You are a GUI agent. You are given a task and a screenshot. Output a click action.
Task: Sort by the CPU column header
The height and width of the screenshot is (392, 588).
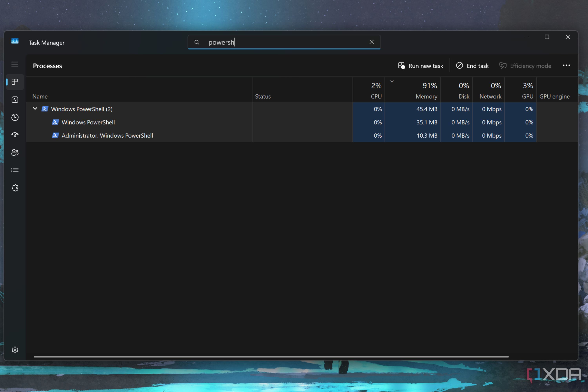pyautogui.click(x=369, y=90)
